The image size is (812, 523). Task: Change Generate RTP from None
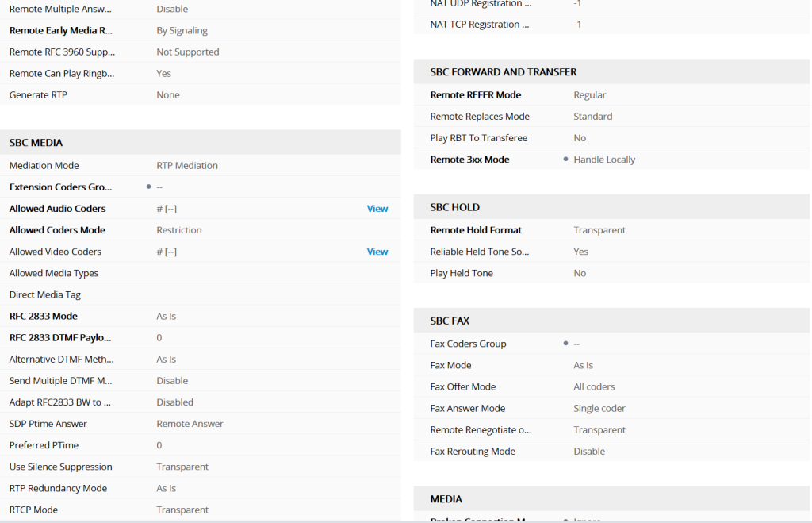click(x=167, y=94)
